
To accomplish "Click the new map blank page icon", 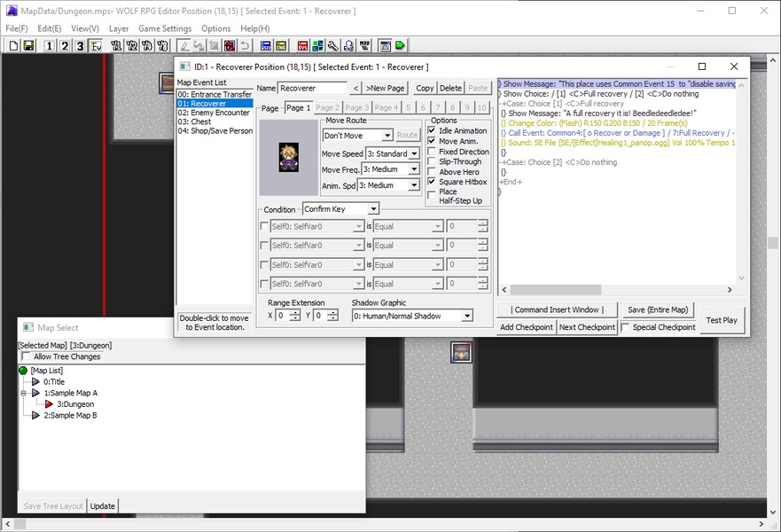I will click(14, 45).
